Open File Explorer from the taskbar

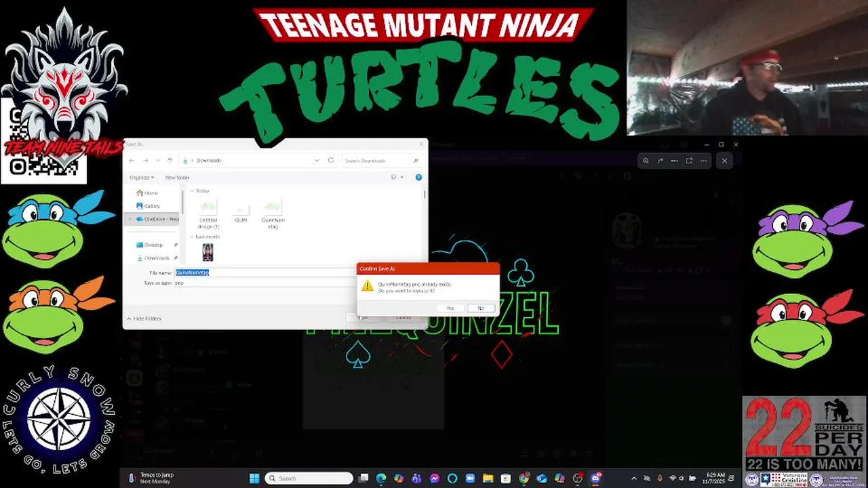(488, 479)
